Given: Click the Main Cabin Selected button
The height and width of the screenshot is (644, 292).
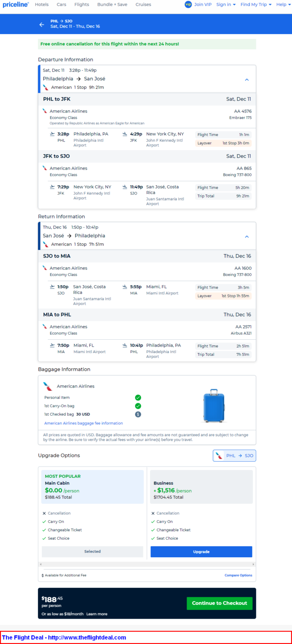Looking at the screenshot, I should 92,552.
